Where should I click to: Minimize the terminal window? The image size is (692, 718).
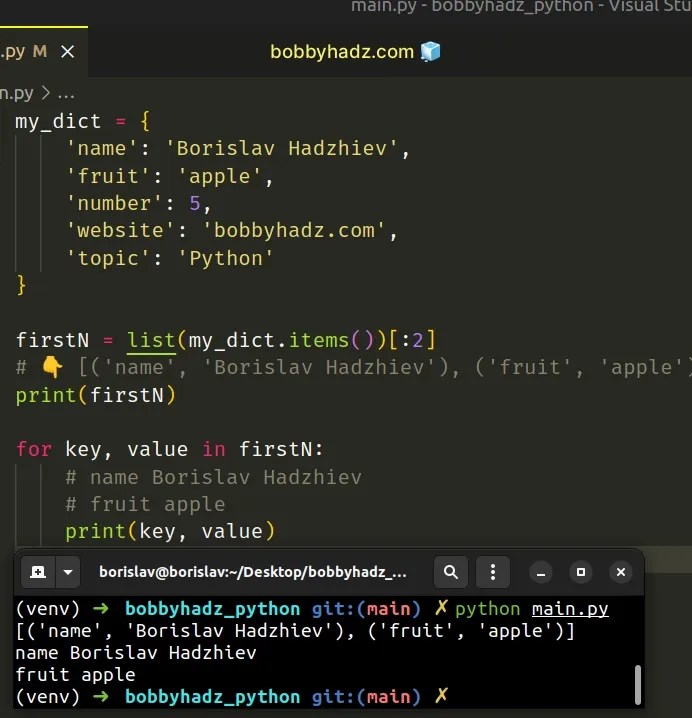(x=541, y=572)
